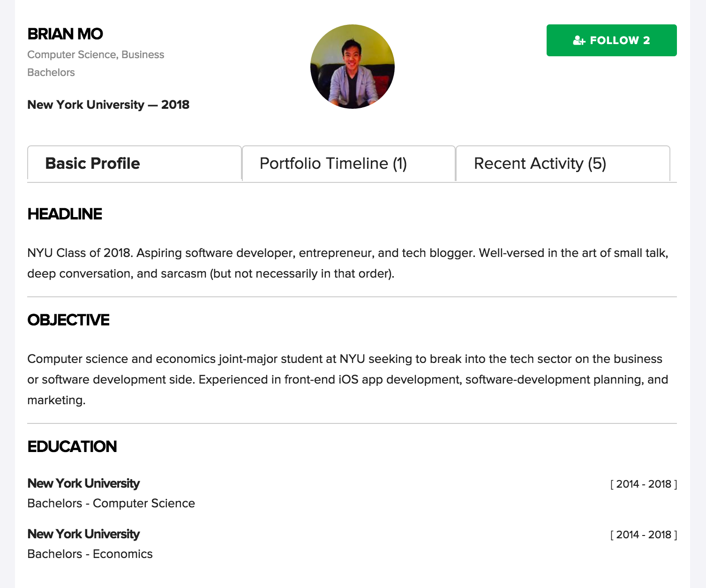Click the EDUCATION section heading
Image resolution: width=706 pixels, height=588 pixels.
72,446
